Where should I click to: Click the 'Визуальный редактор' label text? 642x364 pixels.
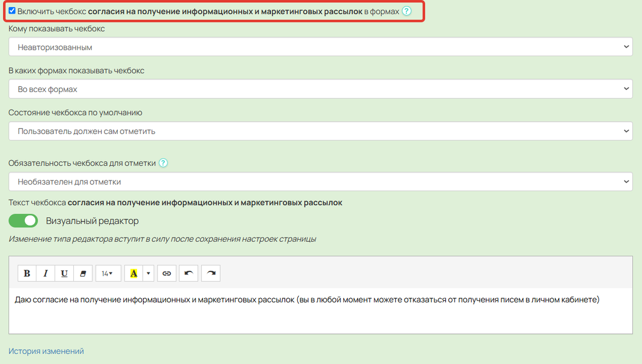pos(92,221)
